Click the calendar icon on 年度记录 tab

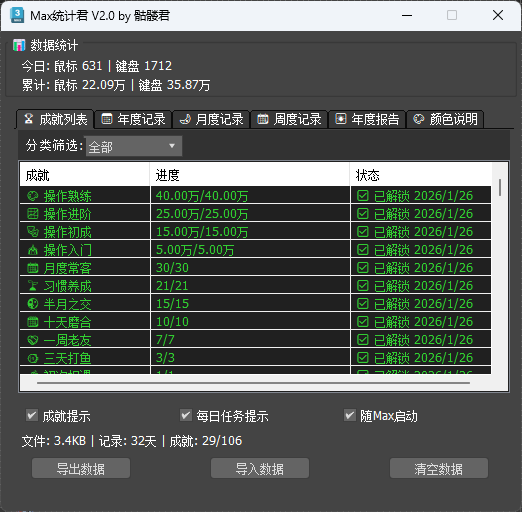[107, 119]
